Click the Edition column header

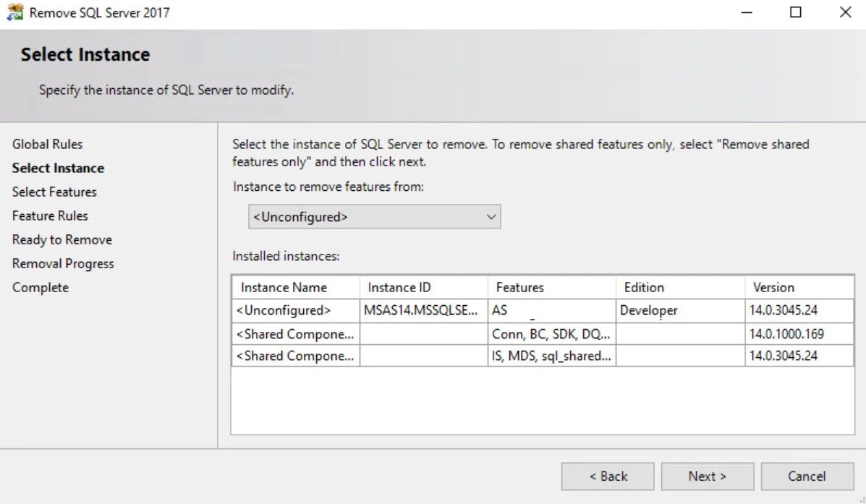tap(680, 288)
